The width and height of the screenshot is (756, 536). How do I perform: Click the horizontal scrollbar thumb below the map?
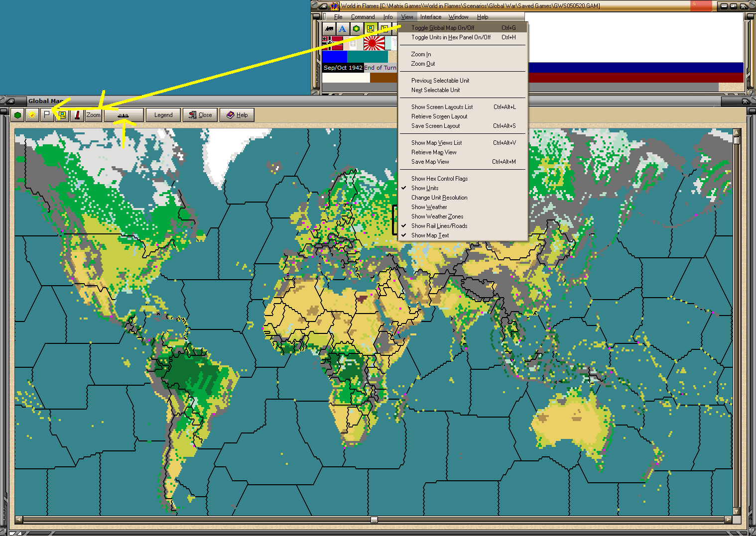pyautogui.click(x=374, y=520)
